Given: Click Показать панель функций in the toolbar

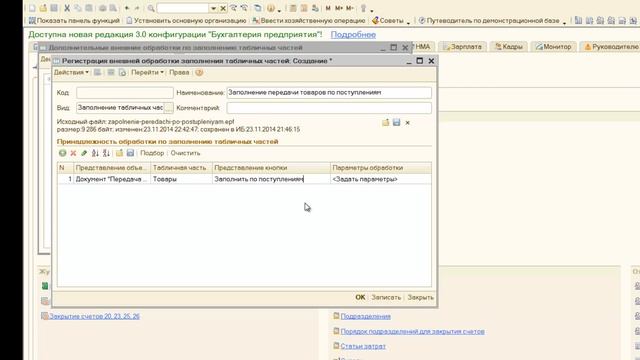Looking at the screenshot, I should click(x=74, y=20).
